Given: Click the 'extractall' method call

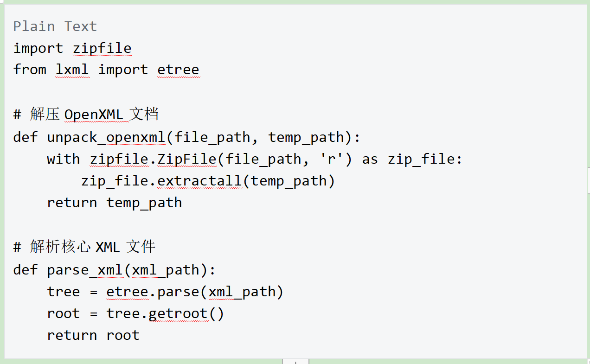Looking at the screenshot, I should pyautogui.click(x=199, y=181).
